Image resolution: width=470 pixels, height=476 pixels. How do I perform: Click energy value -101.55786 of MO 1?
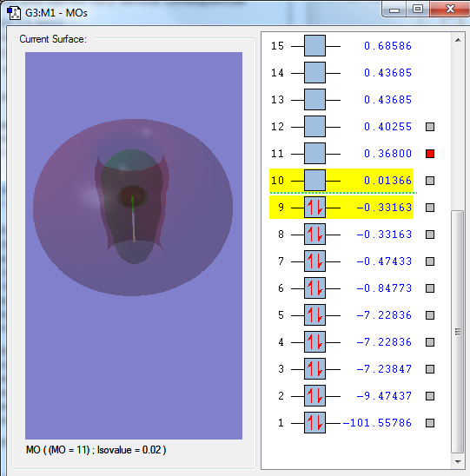click(377, 422)
